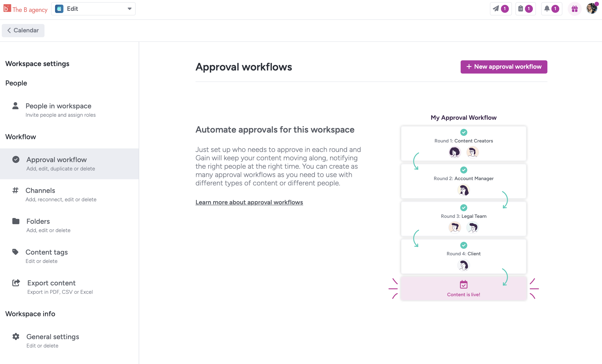Open the bell notifications icon
602x364 pixels.
coord(547,9)
